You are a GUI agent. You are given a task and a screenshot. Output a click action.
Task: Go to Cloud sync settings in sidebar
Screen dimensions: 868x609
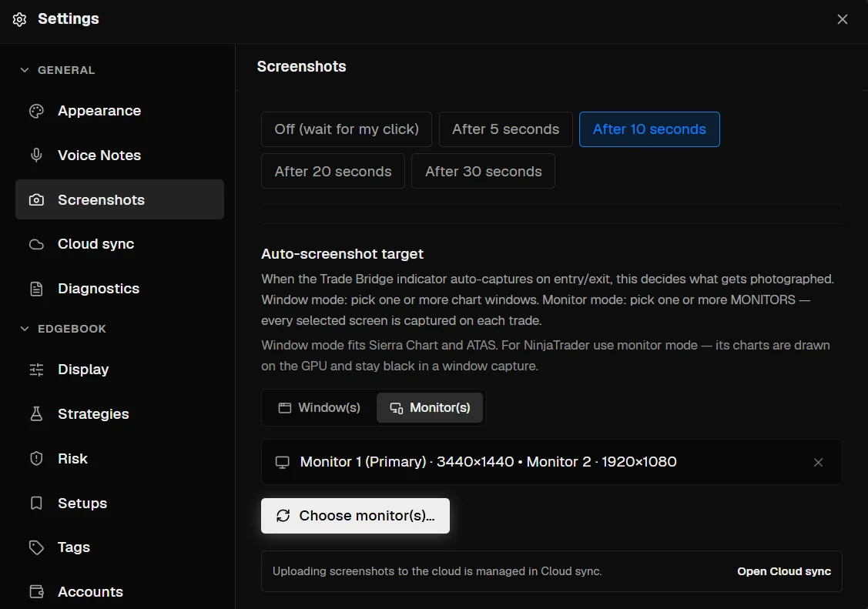click(119, 245)
